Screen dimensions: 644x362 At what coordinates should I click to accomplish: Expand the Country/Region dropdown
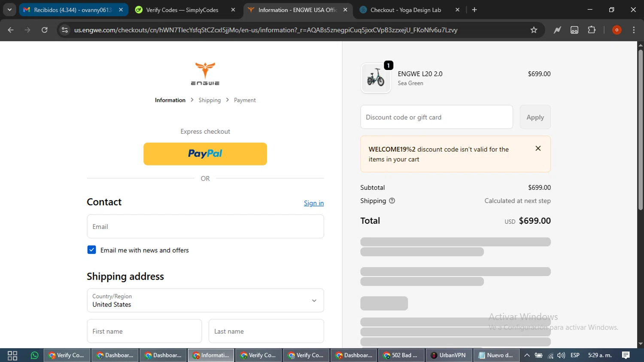click(205, 300)
